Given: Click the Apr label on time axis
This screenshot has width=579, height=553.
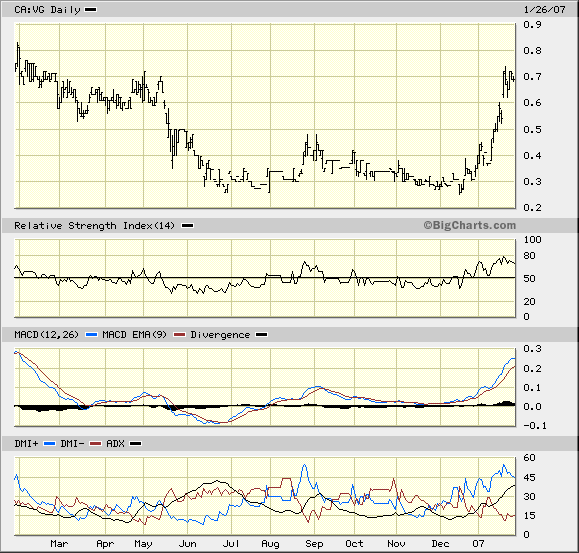Looking at the screenshot, I should tap(105, 544).
